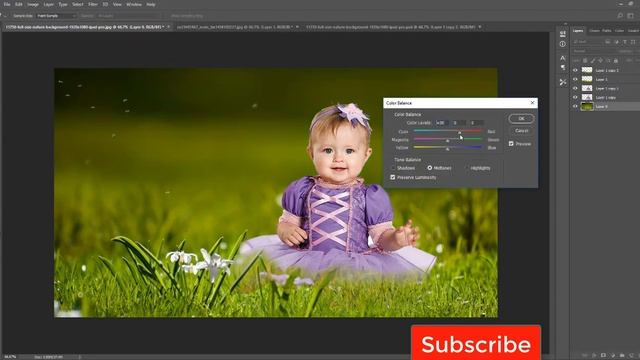Open the Properties panel info icon
The height and width of the screenshot is (360, 640).
pyautogui.click(x=563, y=44)
